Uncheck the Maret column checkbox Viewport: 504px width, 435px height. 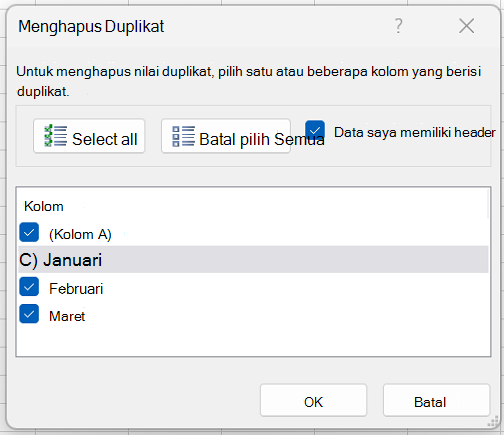[x=29, y=314]
